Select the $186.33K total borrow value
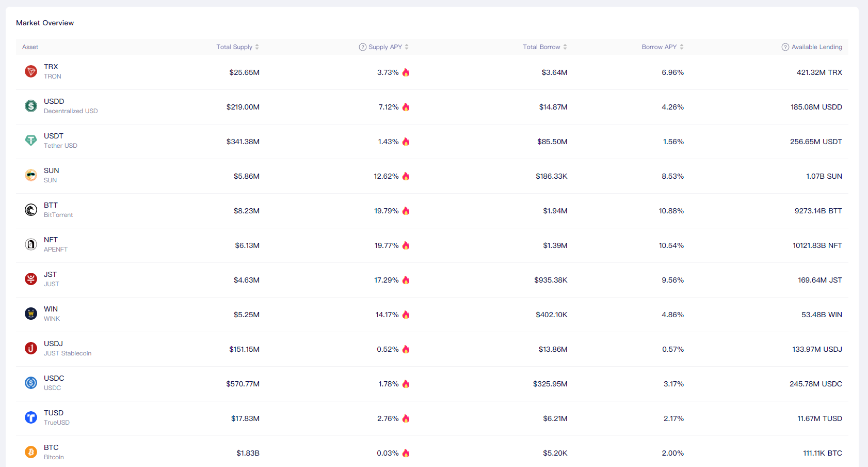Viewport: 868px width, 467px height. (552, 176)
